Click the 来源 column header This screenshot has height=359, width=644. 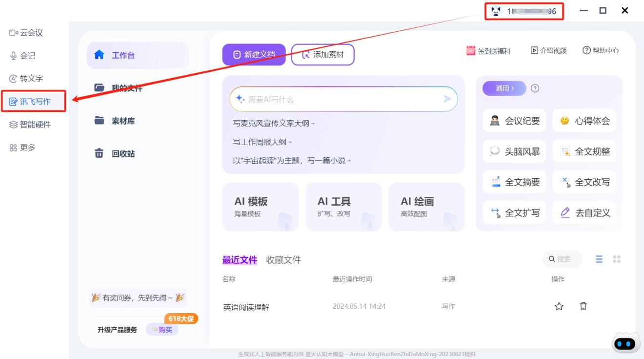448,279
